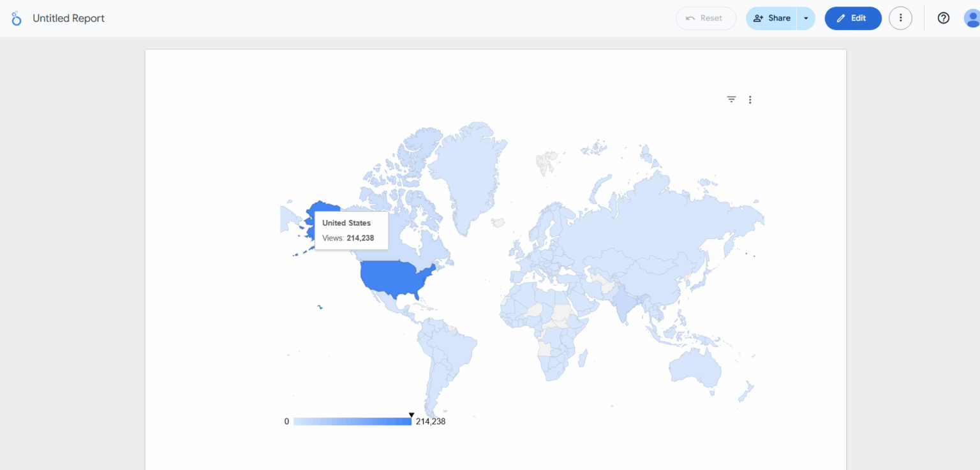Viewport: 980px width, 470px height.
Task: Select the Untitled Report title
Action: click(x=68, y=18)
